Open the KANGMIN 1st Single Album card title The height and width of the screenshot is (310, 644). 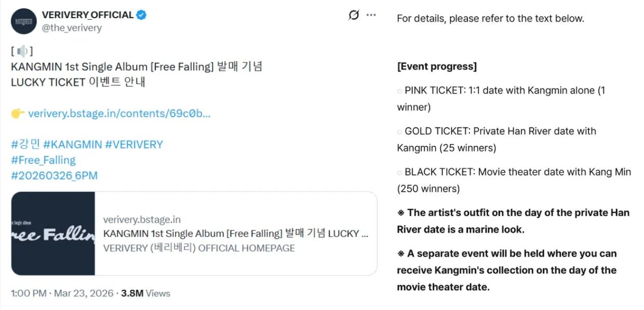point(235,234)
